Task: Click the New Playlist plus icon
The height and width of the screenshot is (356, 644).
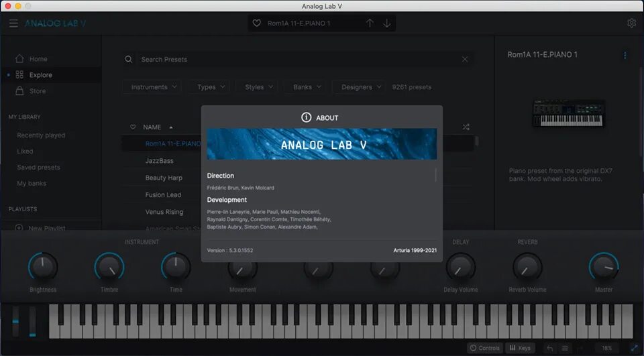Action: coord(19,227)
